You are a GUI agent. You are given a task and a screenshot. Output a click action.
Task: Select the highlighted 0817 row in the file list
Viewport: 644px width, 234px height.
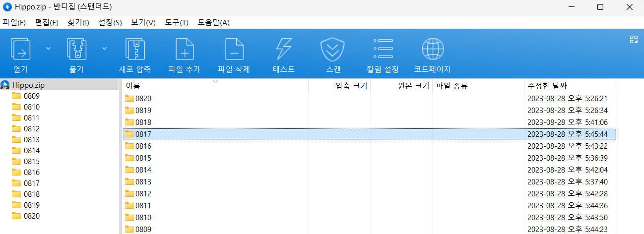click(369, 134)
